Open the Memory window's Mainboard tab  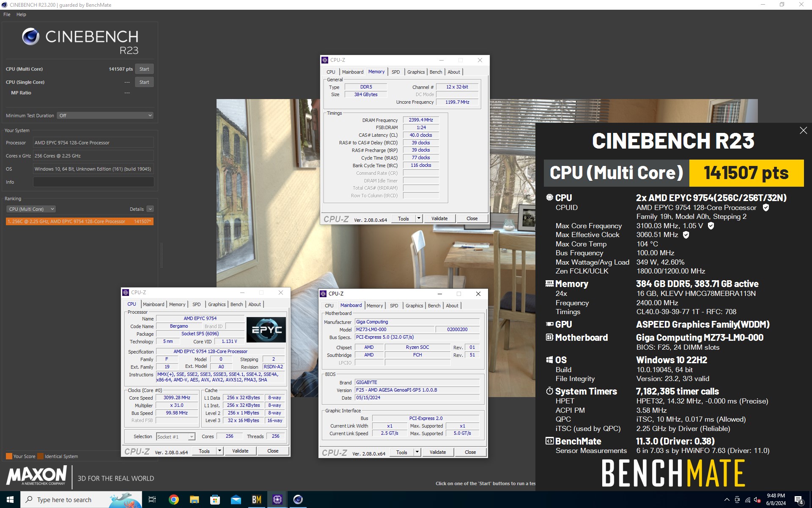pos(353,72)
